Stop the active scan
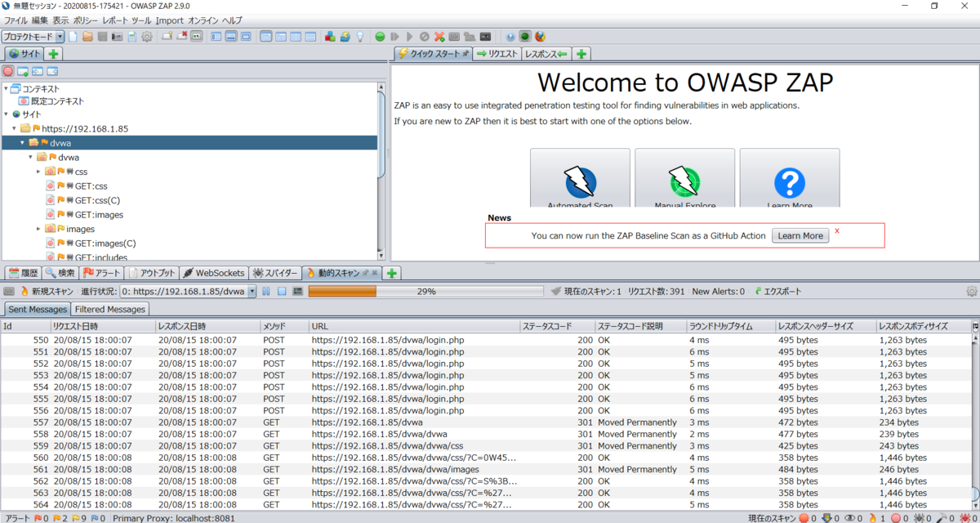This screenshot has height=523, width=980. point(281,291)
